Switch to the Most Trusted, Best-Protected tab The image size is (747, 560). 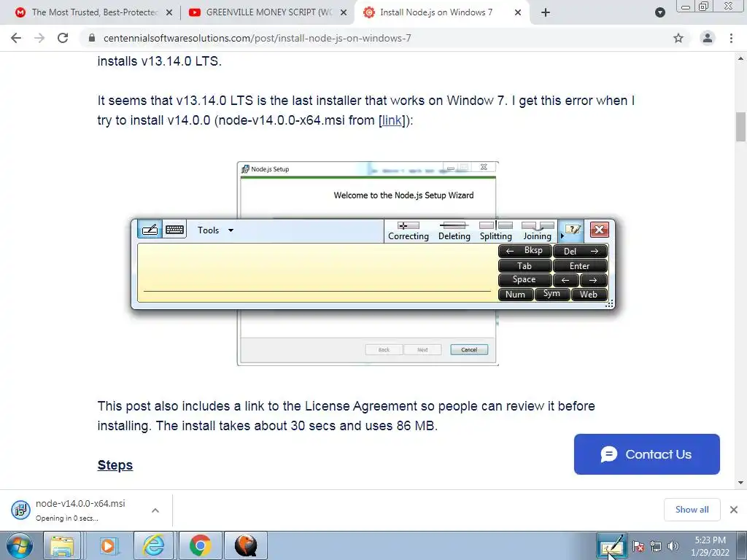93,12
